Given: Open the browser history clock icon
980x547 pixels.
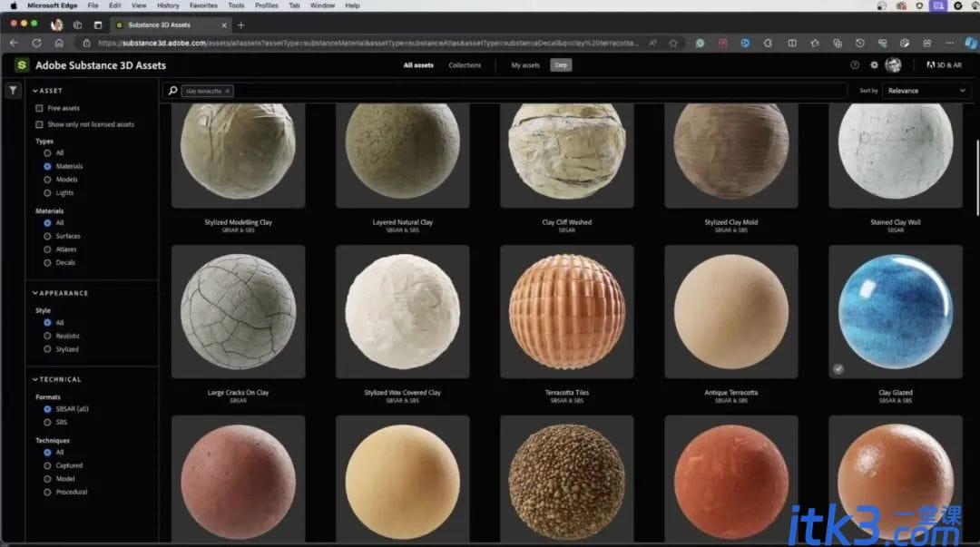Looking at the screenshot, I should 859,44.
